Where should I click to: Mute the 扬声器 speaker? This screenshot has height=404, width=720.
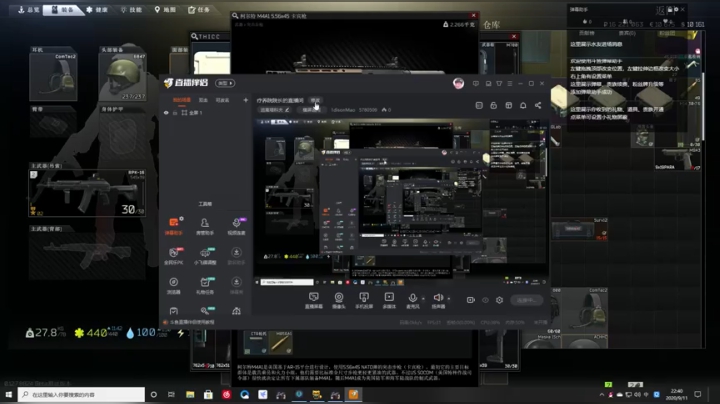tap(438, 301)
